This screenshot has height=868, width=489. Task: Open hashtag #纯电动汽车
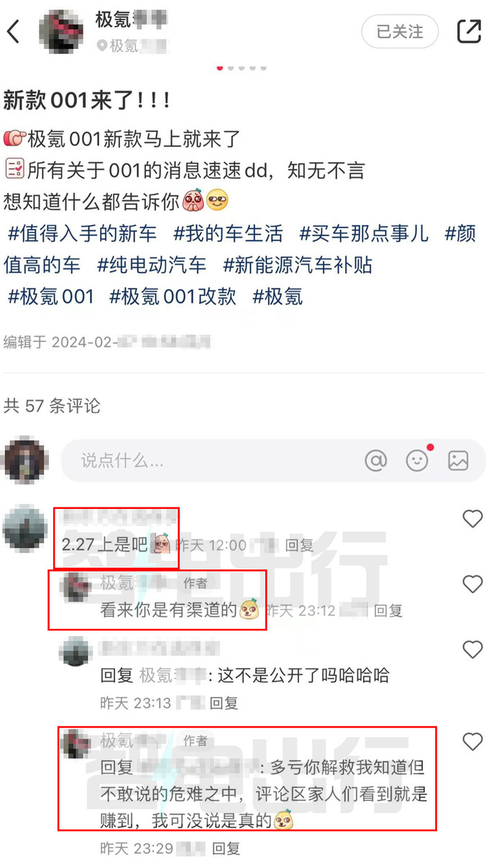click(x=152, y=265)
